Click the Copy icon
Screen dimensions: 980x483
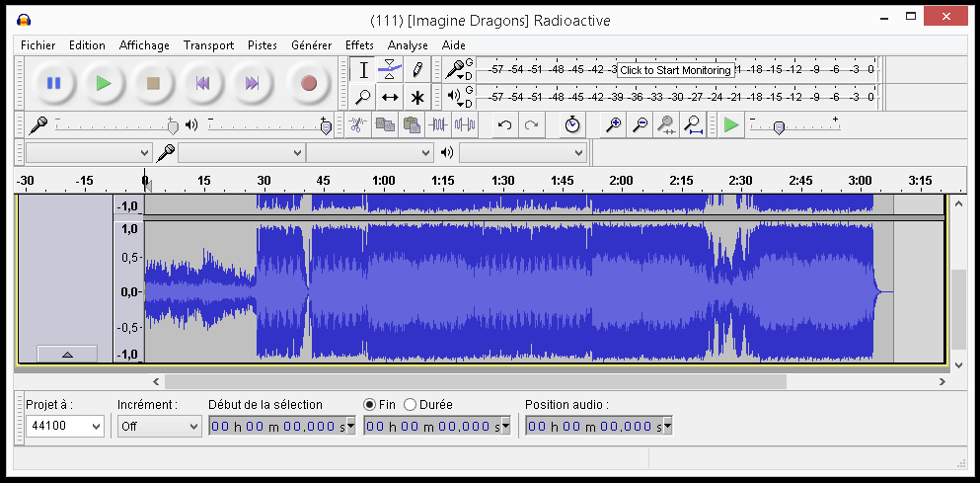(x=384, y=125)
